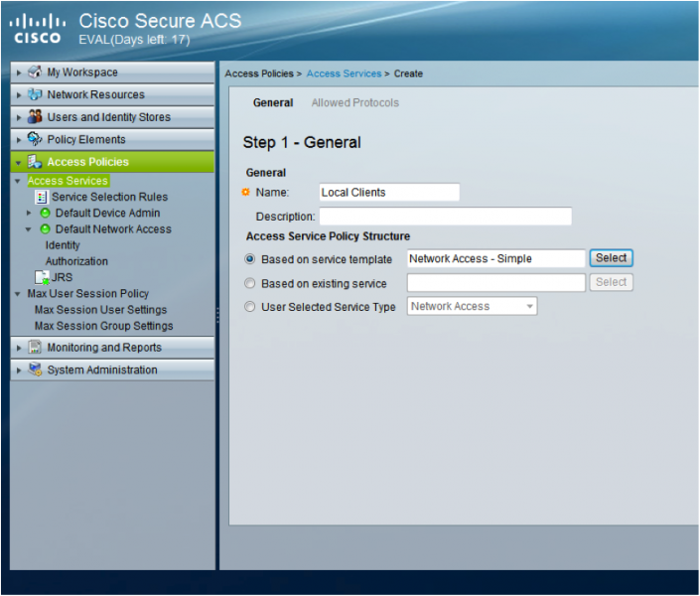
Task: Open Max Session Group Settings
Action: tap(103, 326)
